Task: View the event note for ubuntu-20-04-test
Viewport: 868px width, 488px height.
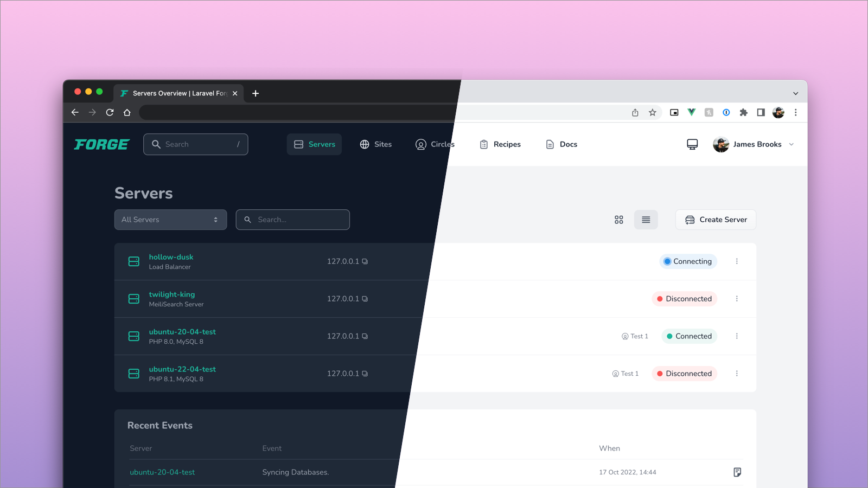Action: tap(737, 472)
